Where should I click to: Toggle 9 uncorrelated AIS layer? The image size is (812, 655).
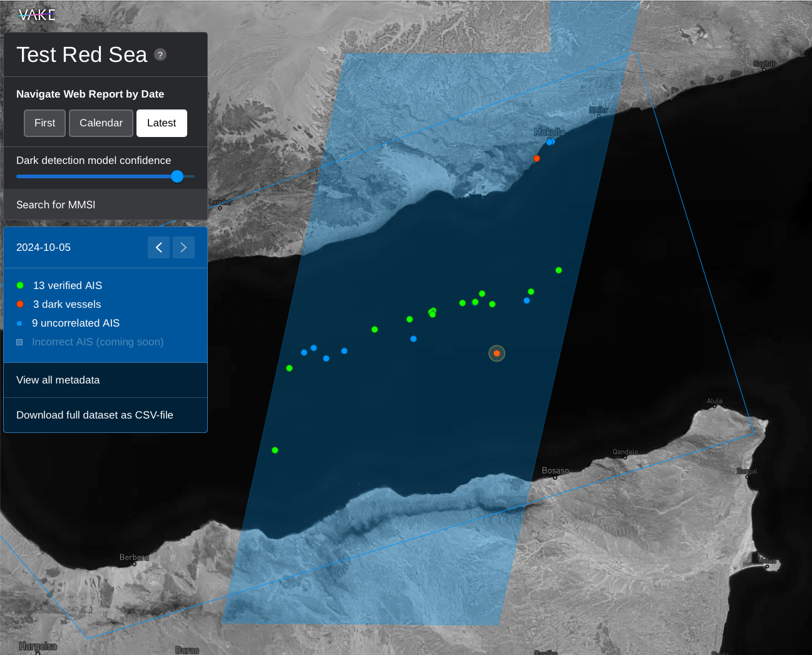[x=75, y=323]
